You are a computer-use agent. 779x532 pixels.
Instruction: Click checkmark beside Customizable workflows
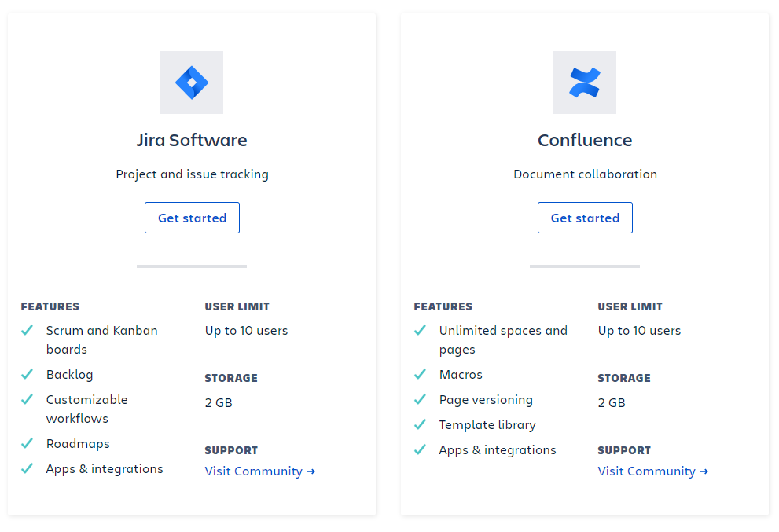[27, 399]
